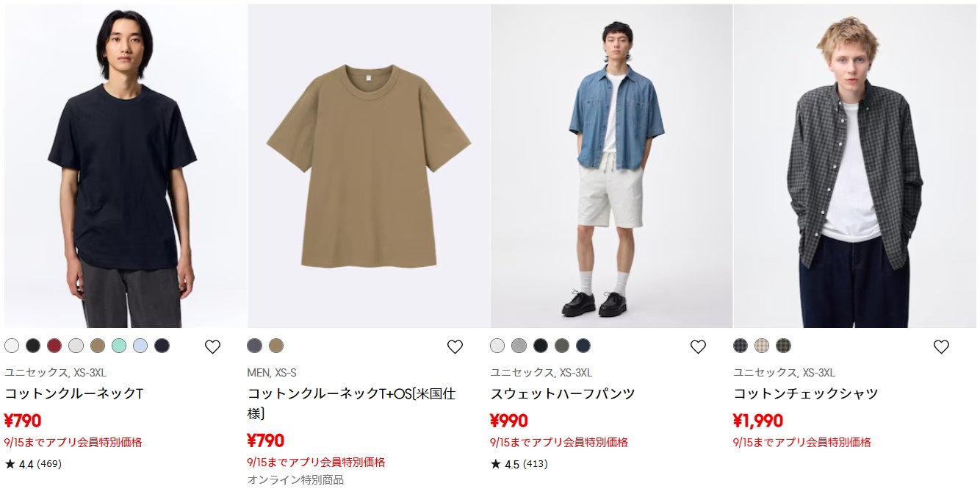Open スウェットハーフパンツ product title link
Image resolution: width=980 pixels, height=489 pixels.
[x=563, y=393]
